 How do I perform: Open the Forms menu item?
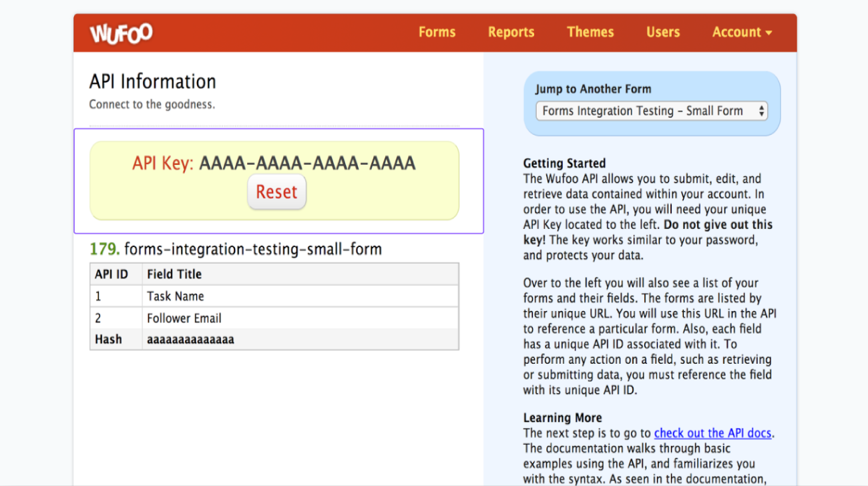pyautogui.click(x=437, y=32)
